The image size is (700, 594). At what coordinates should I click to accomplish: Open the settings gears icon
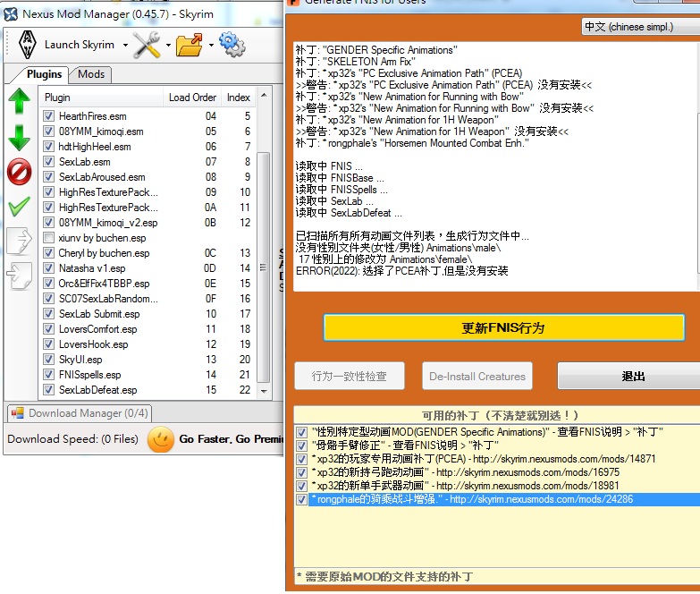coord(232,45)
